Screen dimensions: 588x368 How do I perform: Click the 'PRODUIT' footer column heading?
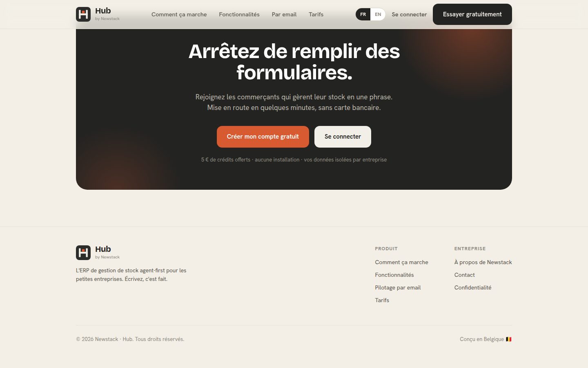click(x=386, y=249)
